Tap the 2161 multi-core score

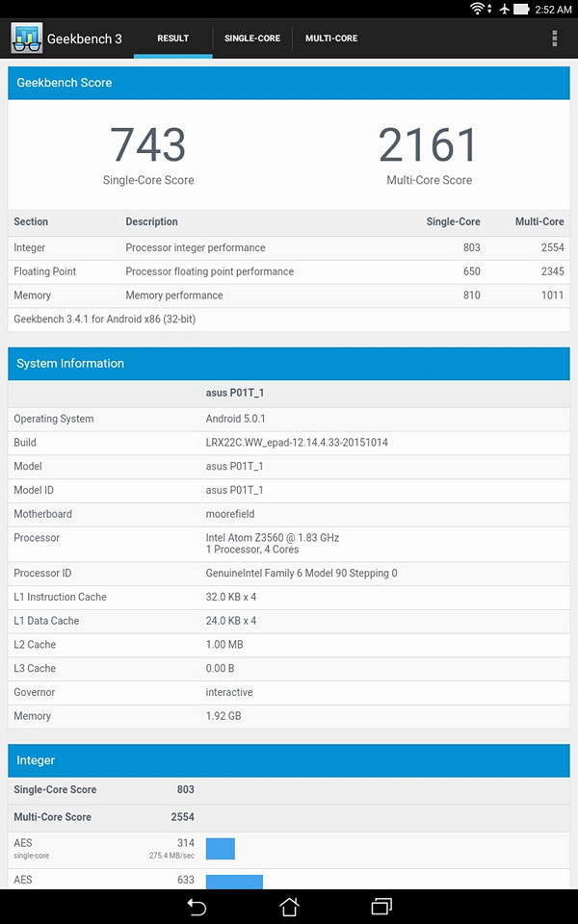(428, 145)
